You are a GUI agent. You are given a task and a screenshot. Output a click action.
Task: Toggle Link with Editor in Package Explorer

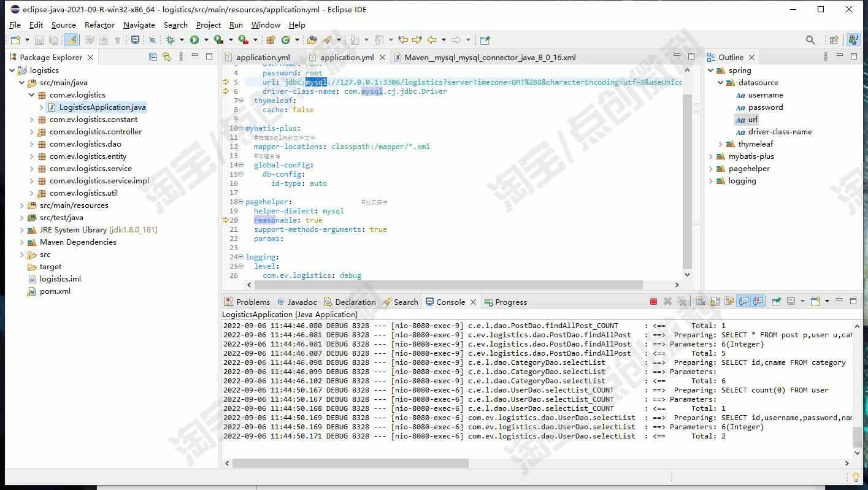click(166, 57)
